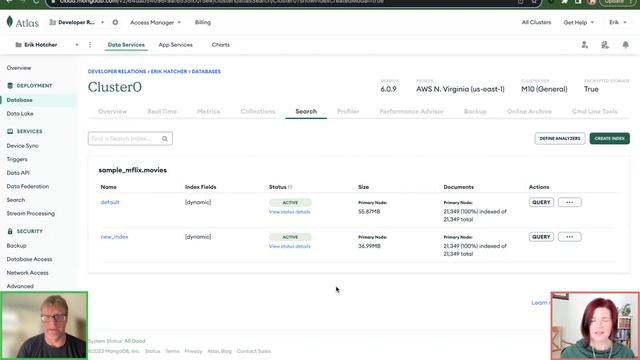Open more actions for default index

569,202
